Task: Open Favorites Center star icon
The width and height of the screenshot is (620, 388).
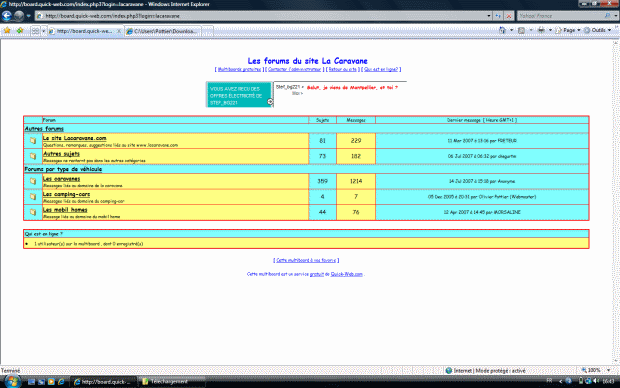Action: click(7, 30)
